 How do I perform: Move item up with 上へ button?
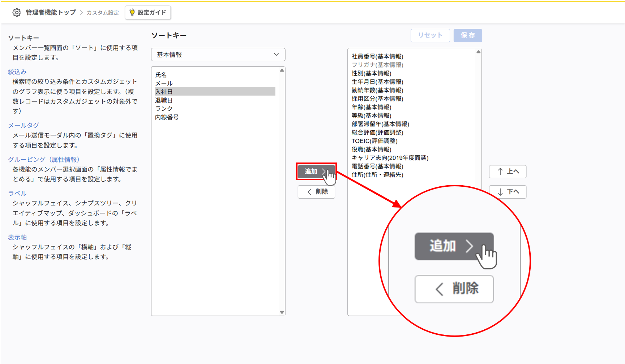pos(508,172)
